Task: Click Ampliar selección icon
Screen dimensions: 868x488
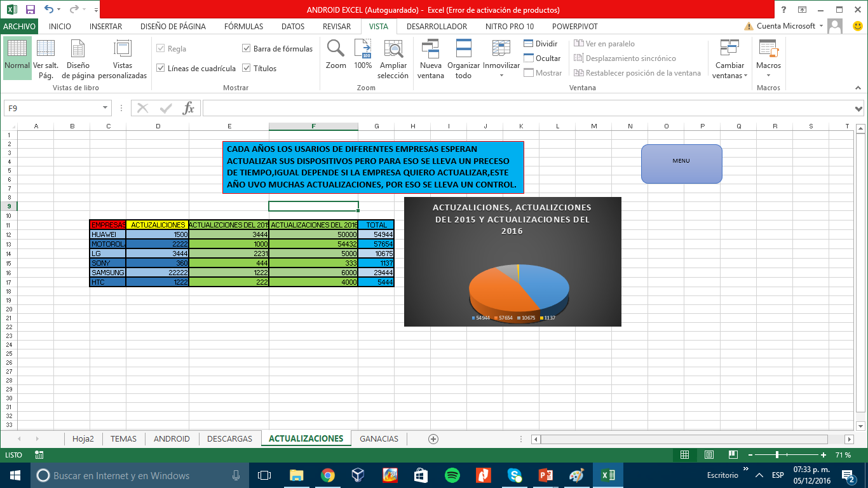Action: click(x=393, y=49)
